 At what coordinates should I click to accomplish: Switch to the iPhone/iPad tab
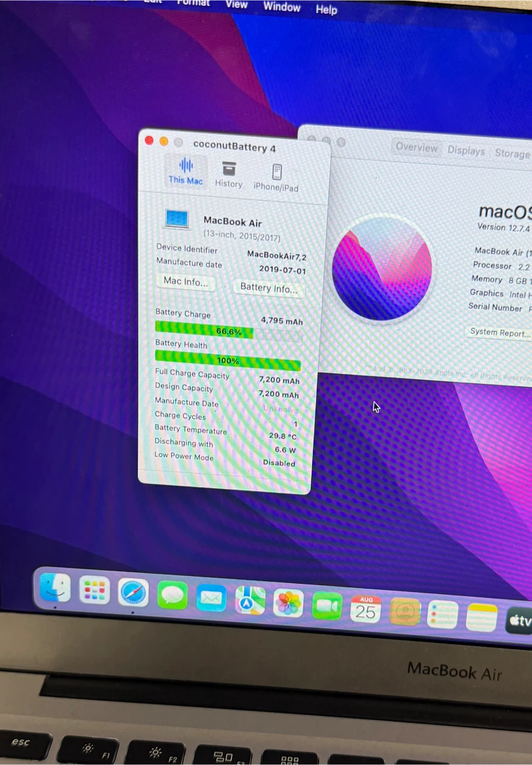point(276,178)
